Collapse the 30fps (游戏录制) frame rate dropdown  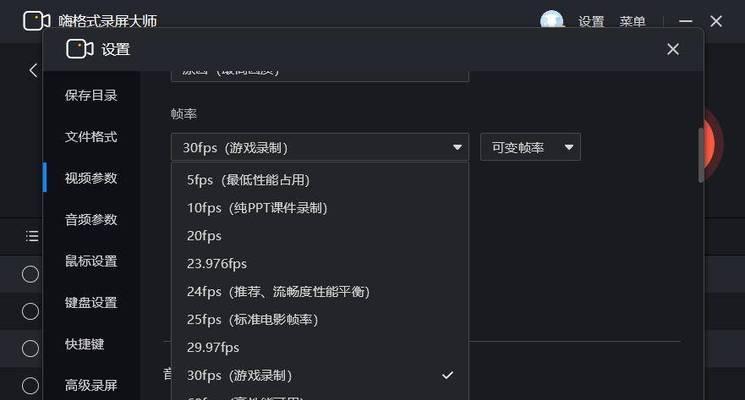tap(320, 147)
